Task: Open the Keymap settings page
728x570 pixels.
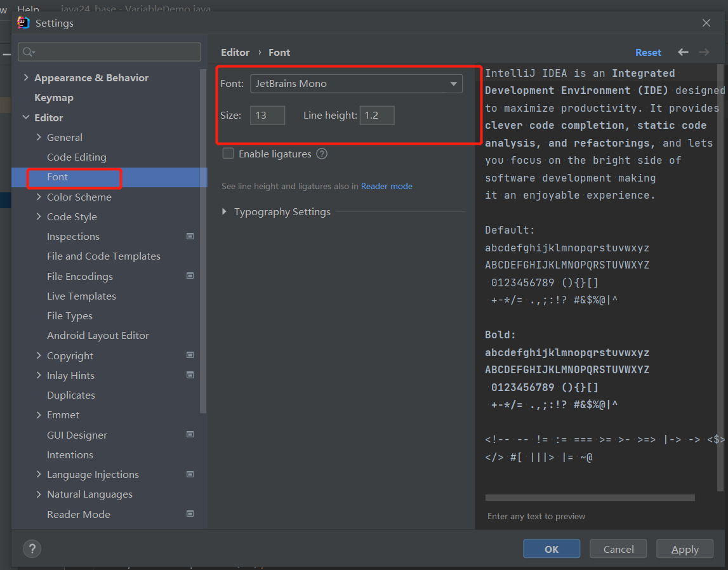Action: tap(54, 98)
